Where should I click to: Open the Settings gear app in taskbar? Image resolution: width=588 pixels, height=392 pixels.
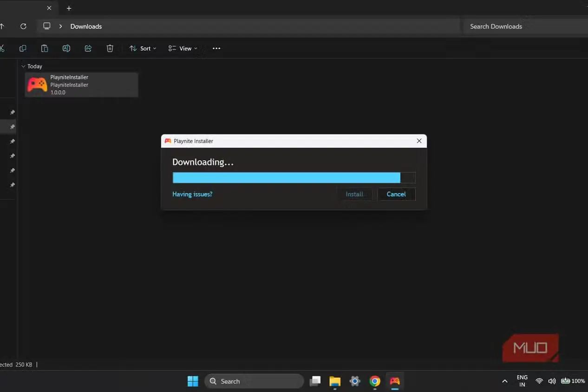355,381
